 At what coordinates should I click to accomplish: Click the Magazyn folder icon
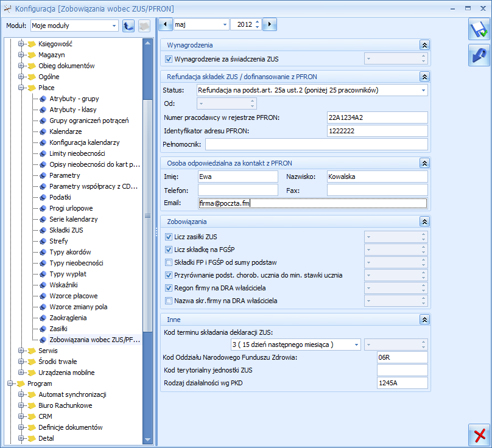(x=32, y=55)
